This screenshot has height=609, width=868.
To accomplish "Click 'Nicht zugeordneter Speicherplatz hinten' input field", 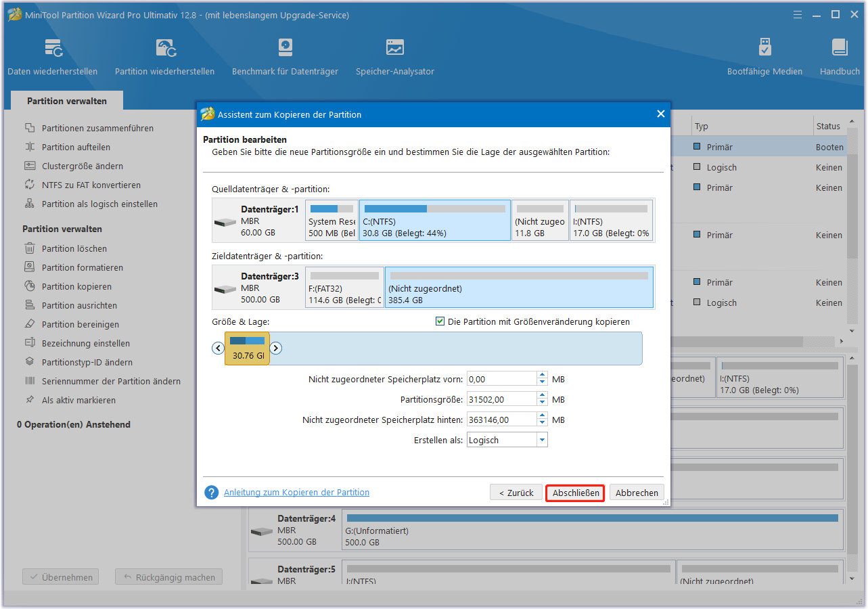I will tap(502, 420).
